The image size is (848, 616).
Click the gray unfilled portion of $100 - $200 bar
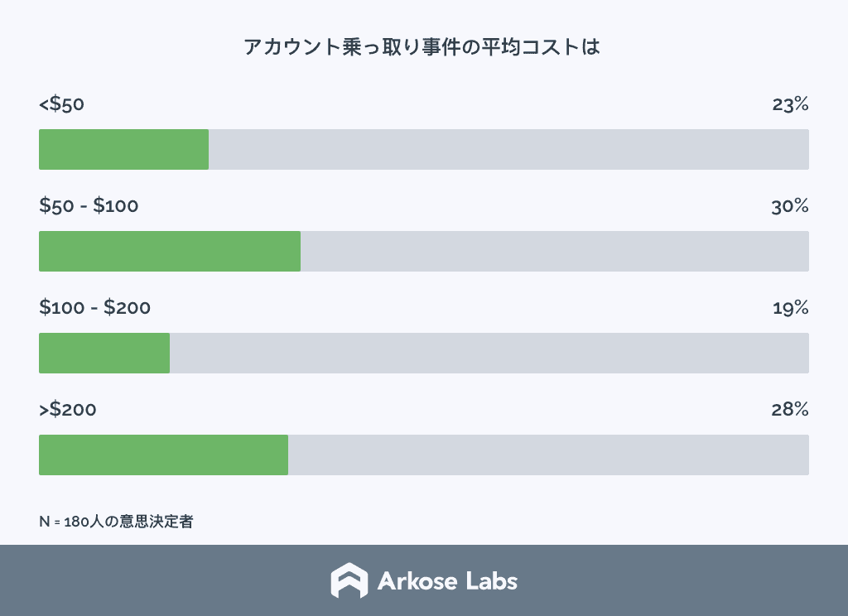489,354
